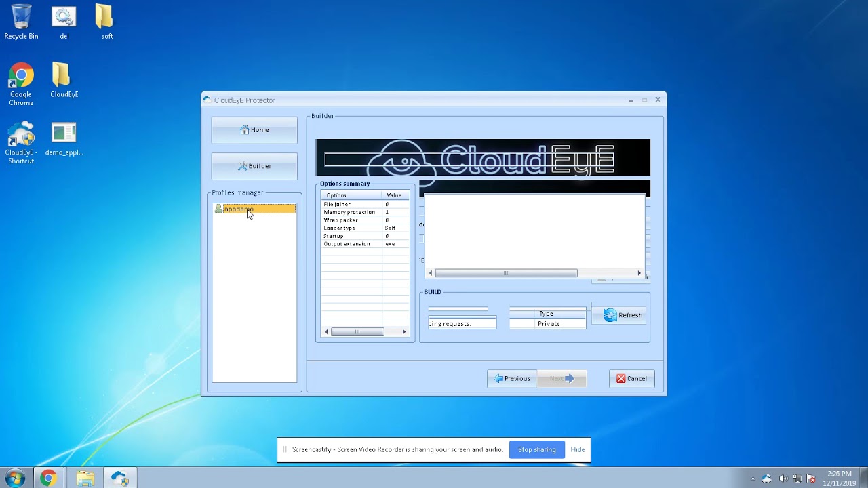The height and width of the screenshot is (488, 868).
Task: Click the CloudEyE taskbar icon
Action: [120, 478]
